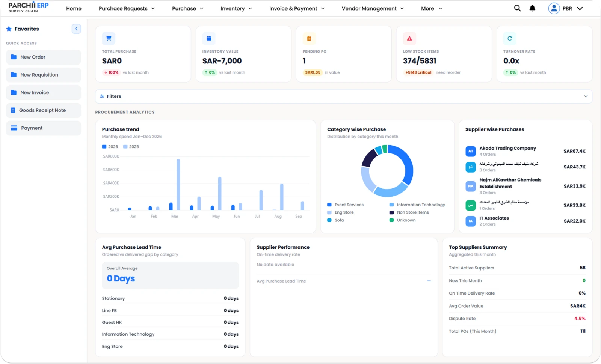Image resolution: width=601 pixels, height=364 pixels.
Task: Toggle Information Technology in donut legend
Action: pyautogui.click(x=417, y=205)
